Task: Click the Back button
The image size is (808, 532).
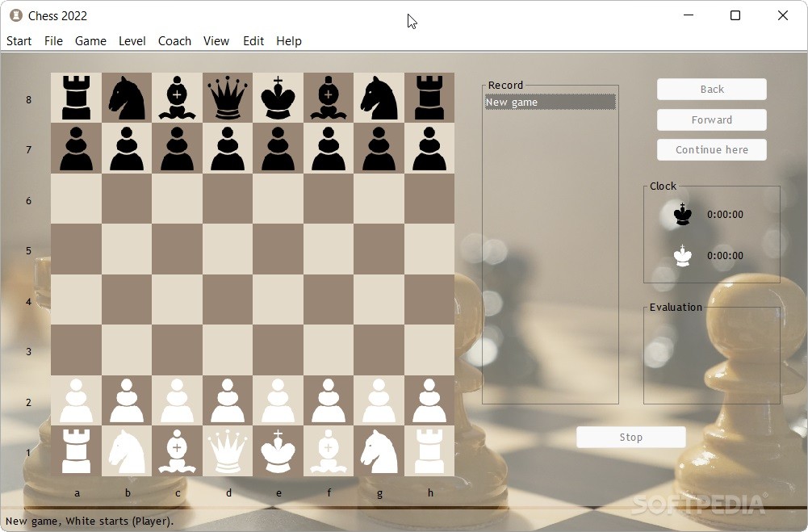Action: coord(712,89)
